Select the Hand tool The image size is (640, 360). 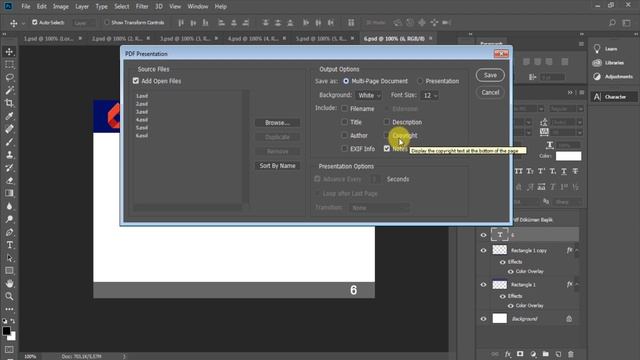pyautogui.click(x=9, y=284)
